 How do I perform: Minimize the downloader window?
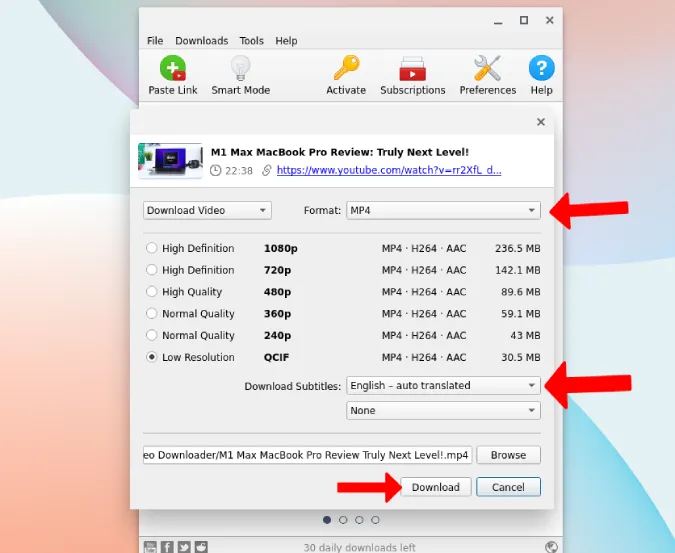[498, 21]
